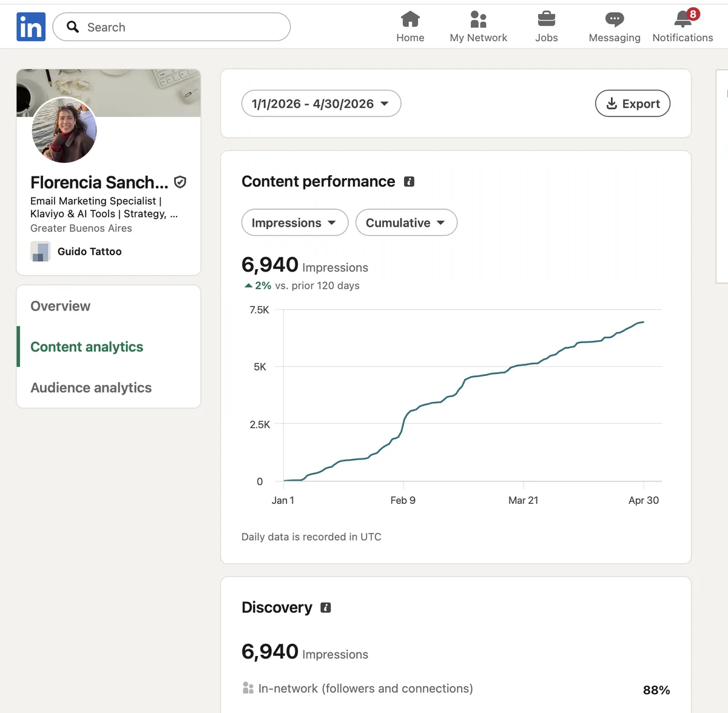Click the search magnifier icon
The image size is (728, 713).
[73, 27]
